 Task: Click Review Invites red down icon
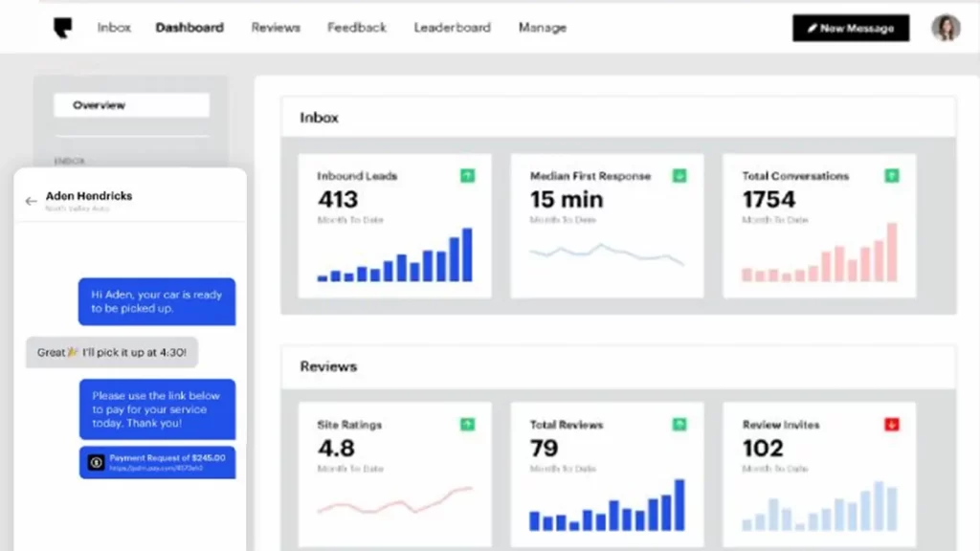891,424
